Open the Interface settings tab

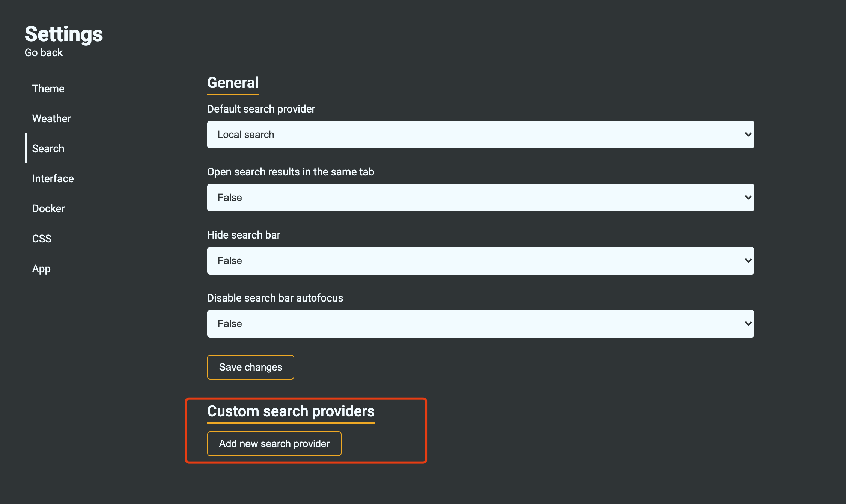click(x=53, y=178)
